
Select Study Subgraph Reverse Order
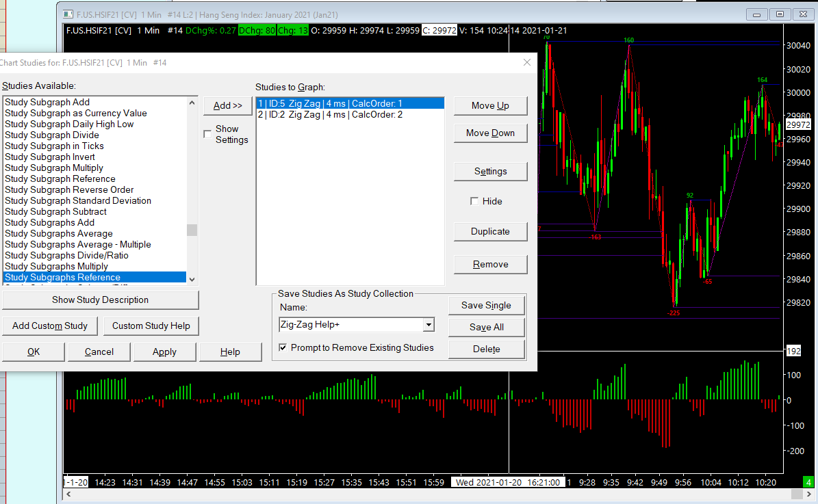pyautogui.click(x=94, y=189)
